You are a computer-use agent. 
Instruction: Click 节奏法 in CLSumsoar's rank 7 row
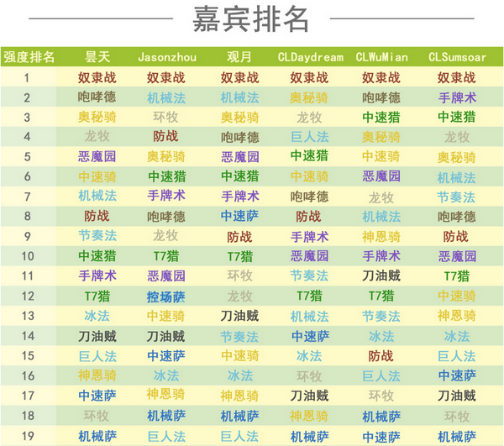point(456,197)
